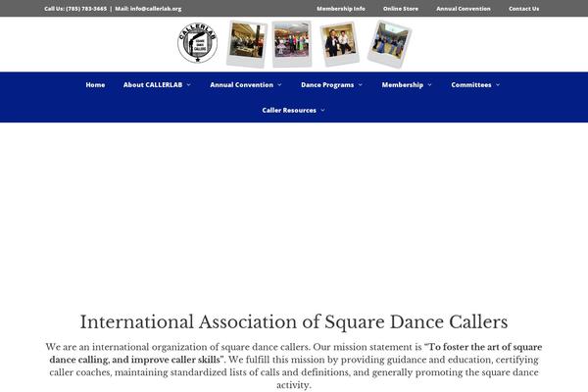Go to the Contact Us link
Image resolution: width=588 pixels, height=392 pixels.
pyautogui.click(x=523, y=9)
